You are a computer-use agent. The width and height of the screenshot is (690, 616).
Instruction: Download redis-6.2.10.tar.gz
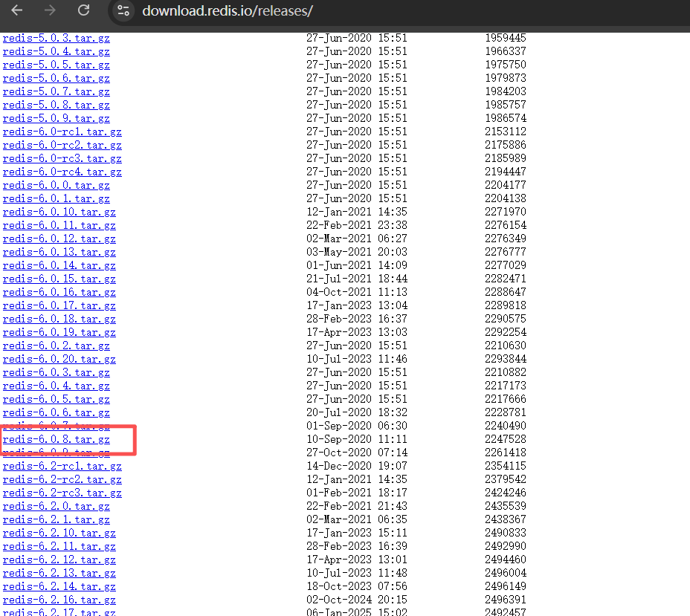click(x=59, y=533)
